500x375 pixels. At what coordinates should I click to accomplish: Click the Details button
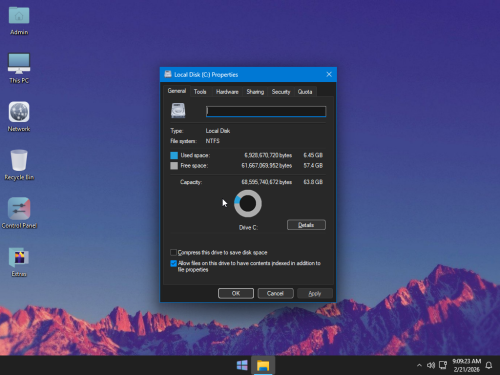point(306,225)
